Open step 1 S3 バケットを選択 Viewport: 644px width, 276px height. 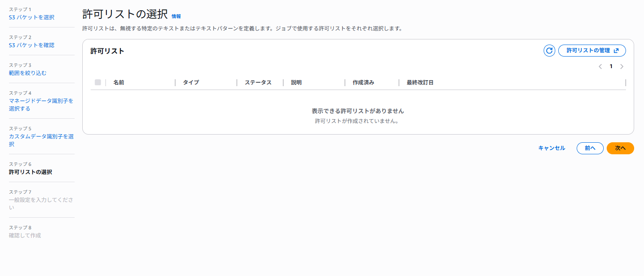coord(32,18)
